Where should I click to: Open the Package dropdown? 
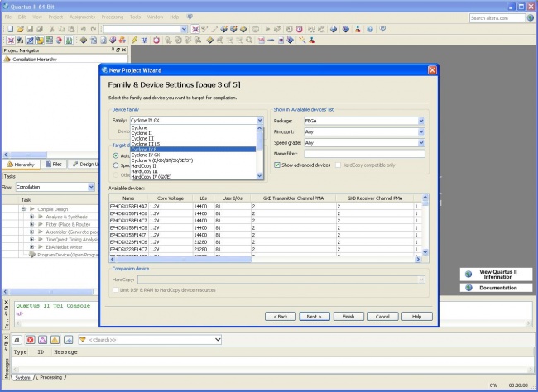421,121
